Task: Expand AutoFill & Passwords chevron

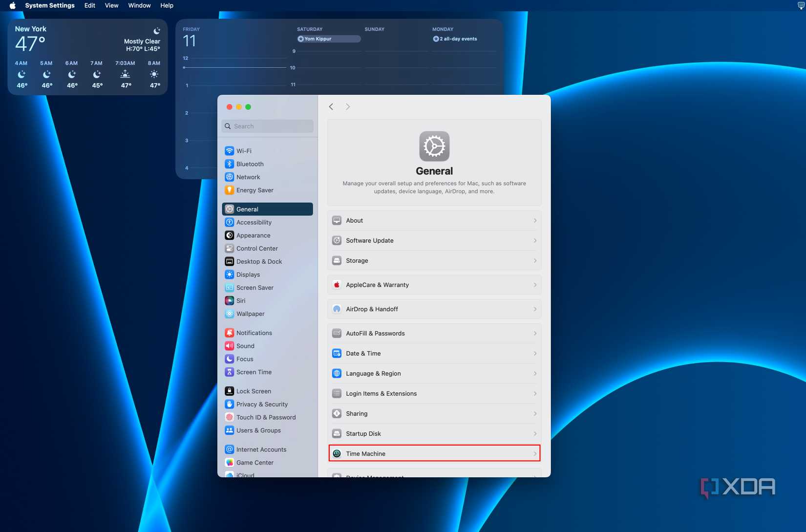Action: (x=535, y=333)
